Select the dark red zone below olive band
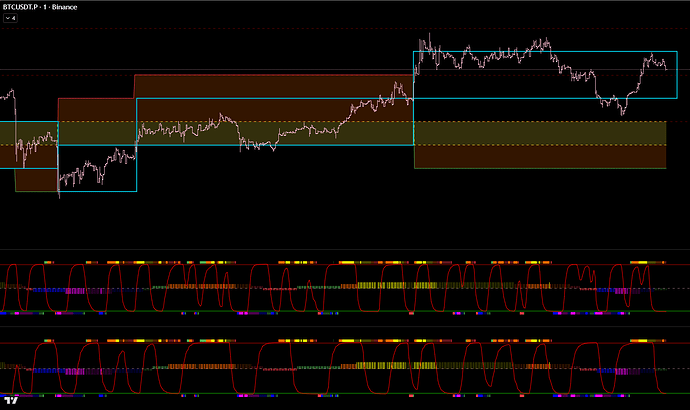690x410 pixels. [540, 157]
